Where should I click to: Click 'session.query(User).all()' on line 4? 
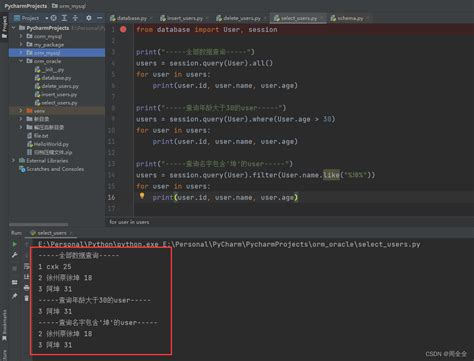click(221, 63)
